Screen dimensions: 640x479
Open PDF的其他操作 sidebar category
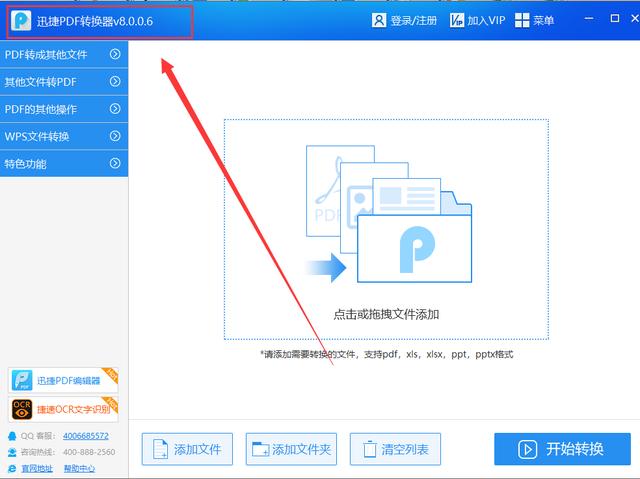point(64,109)
